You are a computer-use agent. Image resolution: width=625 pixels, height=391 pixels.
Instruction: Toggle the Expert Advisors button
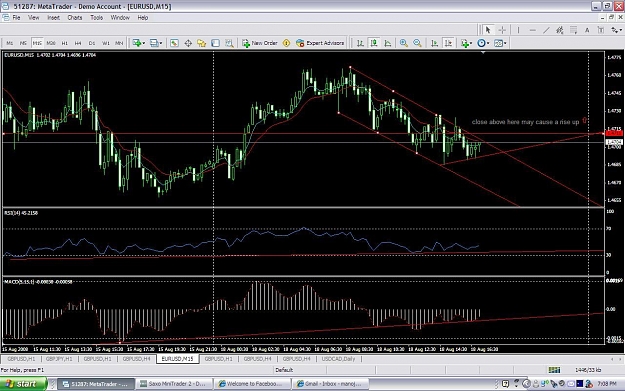click(x=320, y=43)
